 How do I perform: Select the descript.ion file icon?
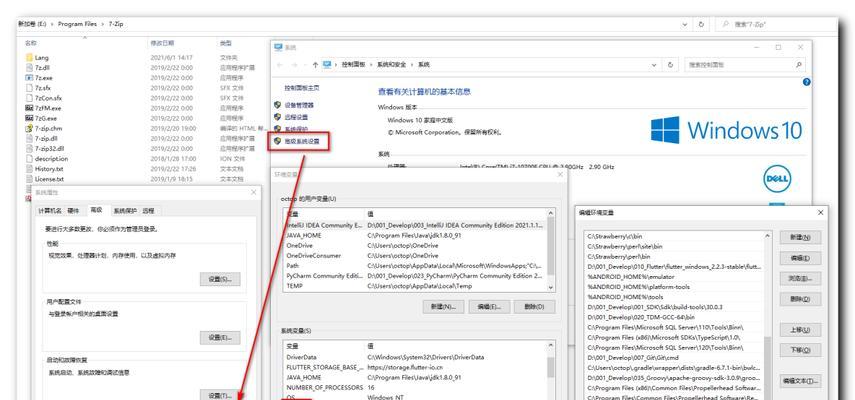coord(29,159)
